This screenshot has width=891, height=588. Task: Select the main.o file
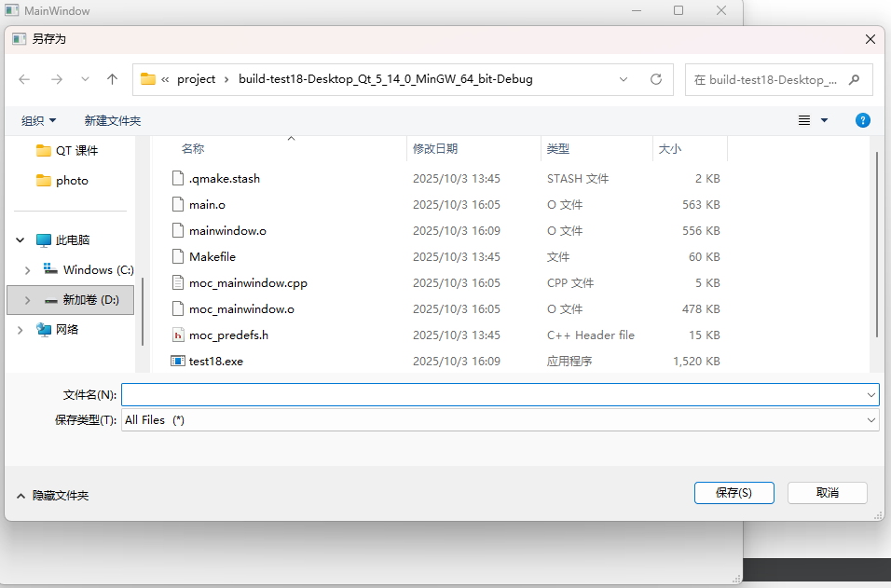pos(208,204)
